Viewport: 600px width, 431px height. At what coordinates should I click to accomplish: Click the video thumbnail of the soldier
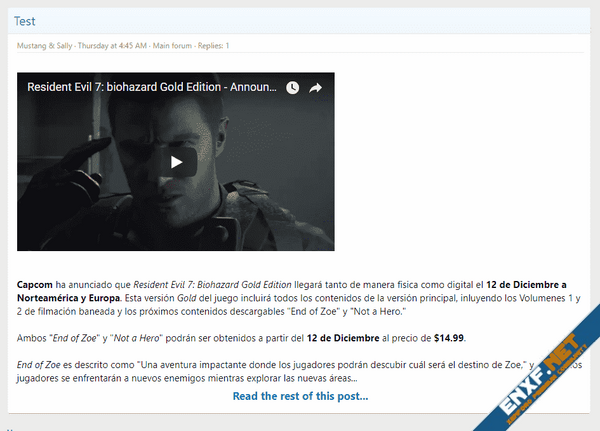[176, 162]
